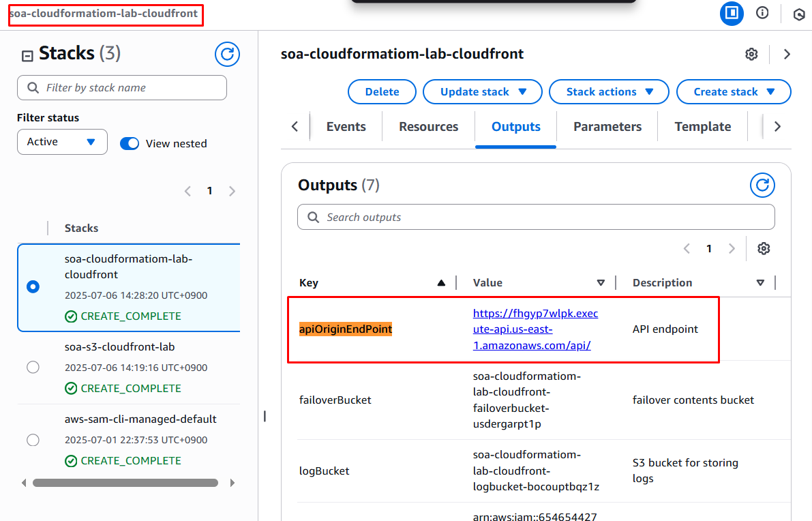The height and width of the screenshot is (521, 812).
Task: Switch to the Parameters tab
Action: 607,127
